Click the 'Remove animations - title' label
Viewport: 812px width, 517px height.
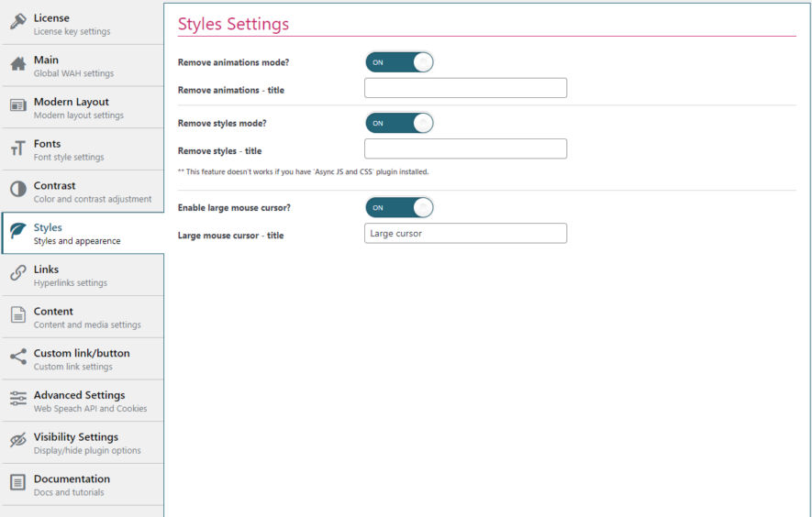point(231,90)
